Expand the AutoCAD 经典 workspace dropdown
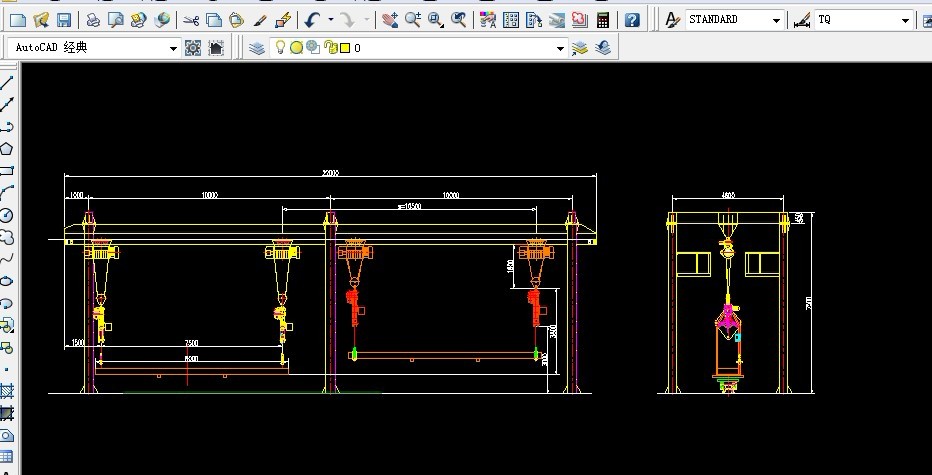 click(173, 48)
